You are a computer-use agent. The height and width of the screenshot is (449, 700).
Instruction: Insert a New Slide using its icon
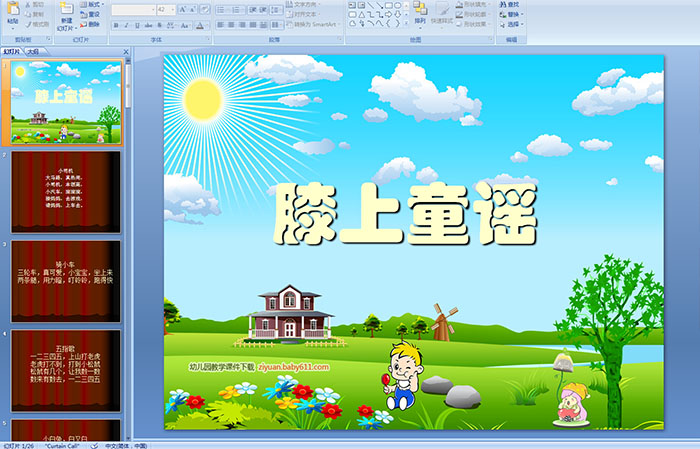click(x=67, y=8)
